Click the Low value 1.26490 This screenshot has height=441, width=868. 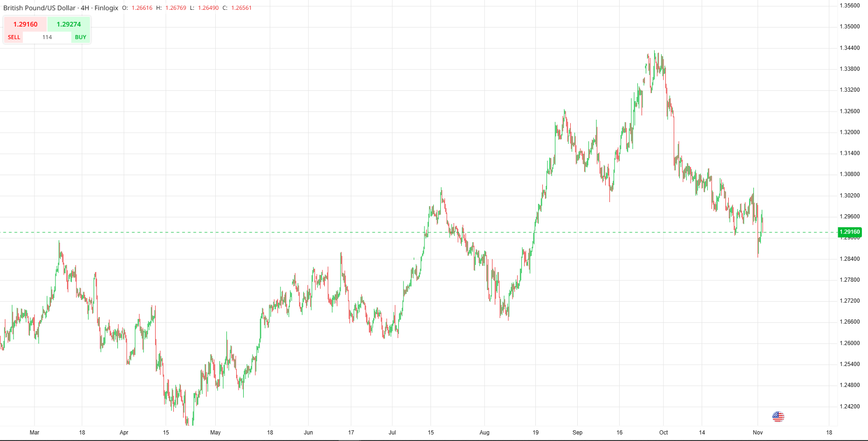pos(208,8)
